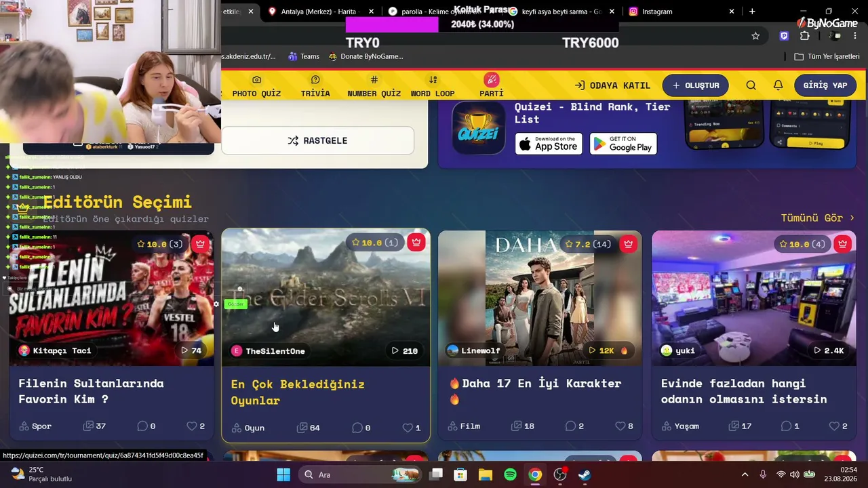The width and height of the screenshot is (868, 488).
Task: Open the Chrome extensions puzzle icon
Action: pyautogui.click(x=804, y=36)
